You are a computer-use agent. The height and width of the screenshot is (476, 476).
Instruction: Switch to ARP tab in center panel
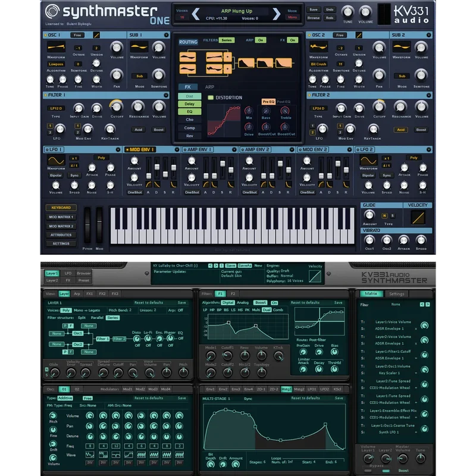pos(209,87)
